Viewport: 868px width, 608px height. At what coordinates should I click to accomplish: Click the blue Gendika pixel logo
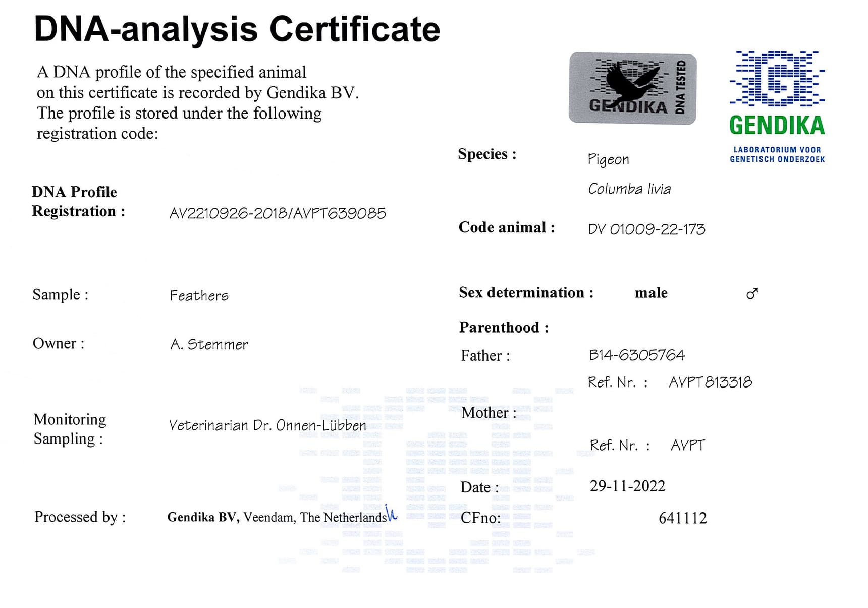point(777,78)
